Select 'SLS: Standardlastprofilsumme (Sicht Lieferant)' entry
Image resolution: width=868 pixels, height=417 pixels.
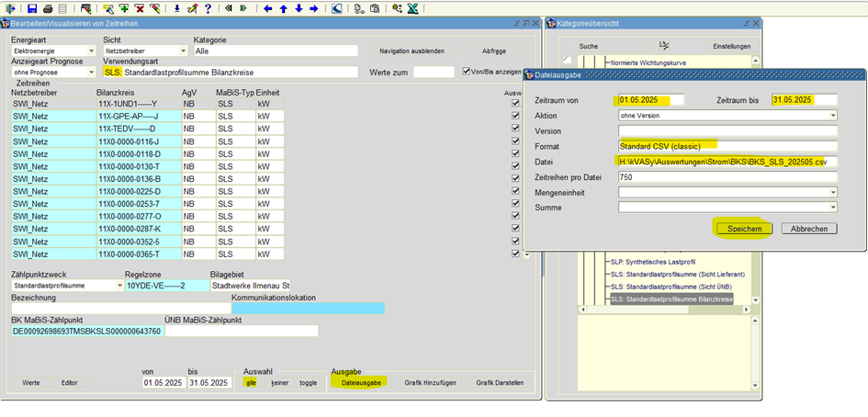pos(677,275)
